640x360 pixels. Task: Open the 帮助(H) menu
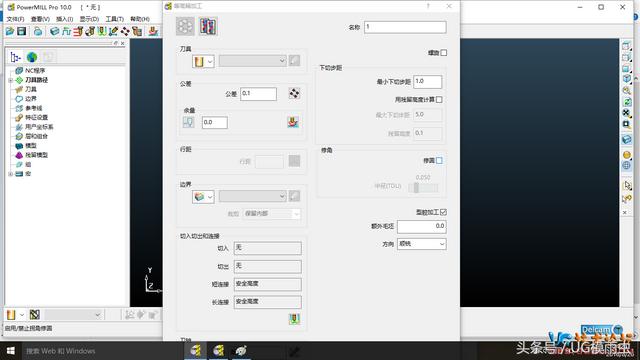pos(140,19)
